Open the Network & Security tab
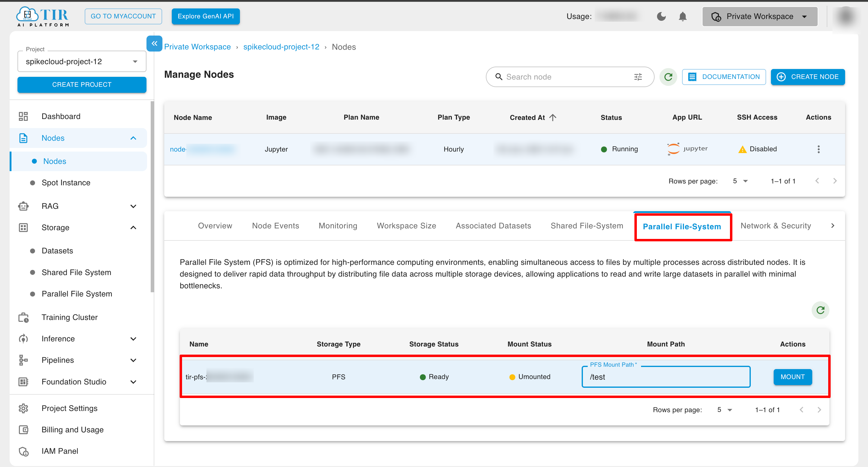Viewport: 868px width, 467px height. pos(775,225)
